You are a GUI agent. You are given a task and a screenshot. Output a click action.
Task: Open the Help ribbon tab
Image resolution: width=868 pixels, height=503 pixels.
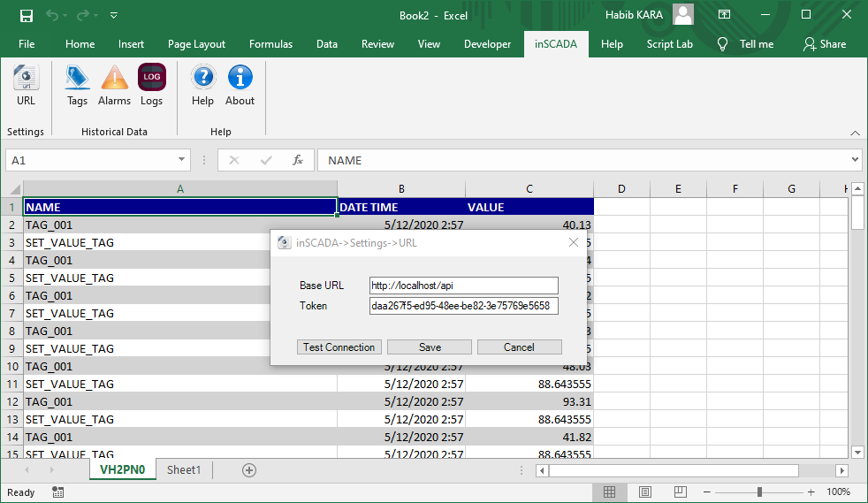coord(612,44)
